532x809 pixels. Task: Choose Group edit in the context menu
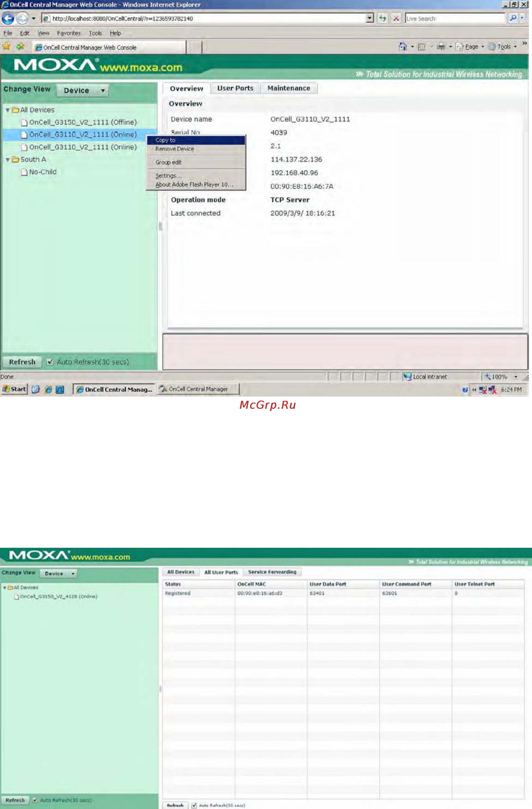[x=196, y=163]
